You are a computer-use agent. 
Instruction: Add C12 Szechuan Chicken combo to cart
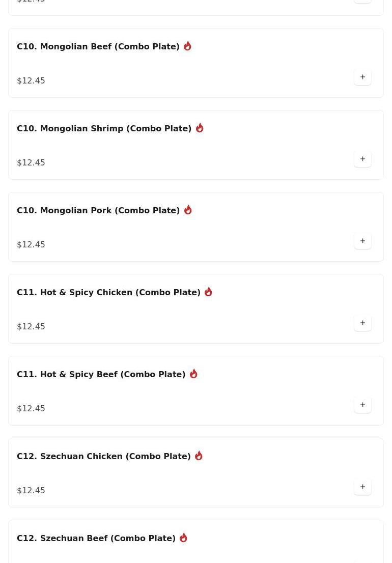click(362, 487)
